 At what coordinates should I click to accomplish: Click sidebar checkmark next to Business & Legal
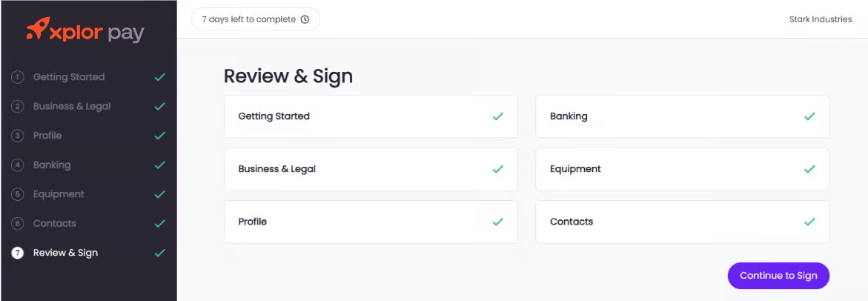[x=159, y=106]
